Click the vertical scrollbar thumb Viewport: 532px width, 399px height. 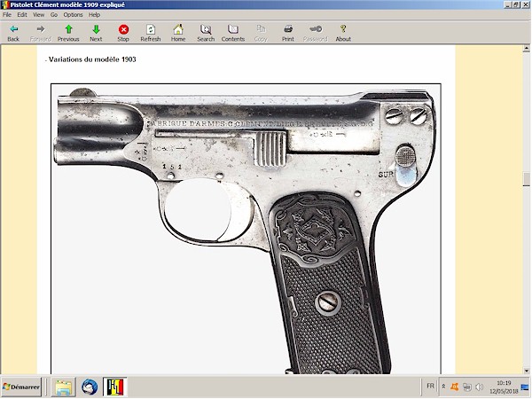coord(526,179)
